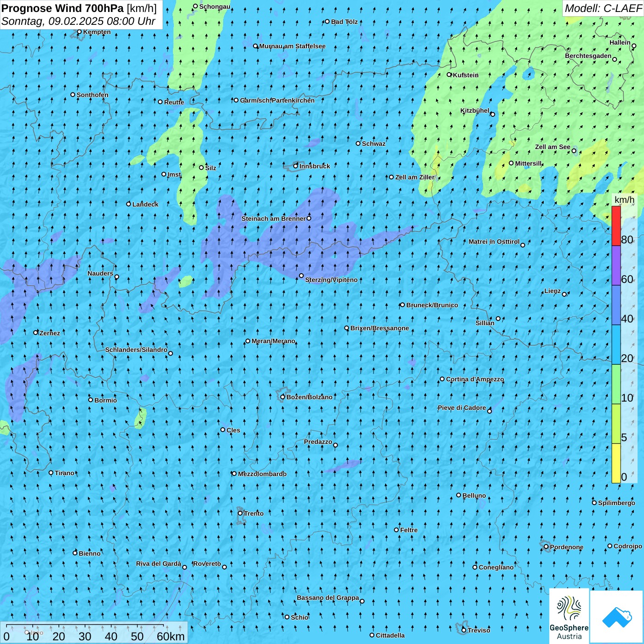Click the 'Mittersill' label

pyautogui.click(x=529, y=163)
